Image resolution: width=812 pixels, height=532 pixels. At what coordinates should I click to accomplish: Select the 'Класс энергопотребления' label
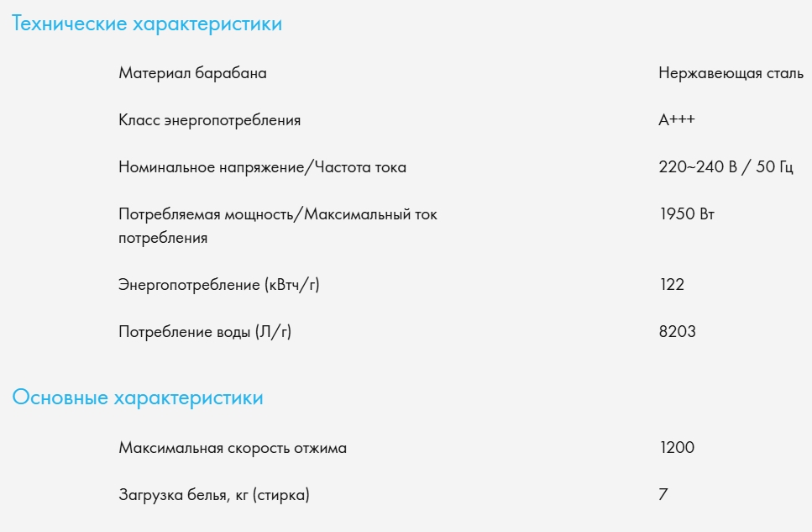point(210,120)
